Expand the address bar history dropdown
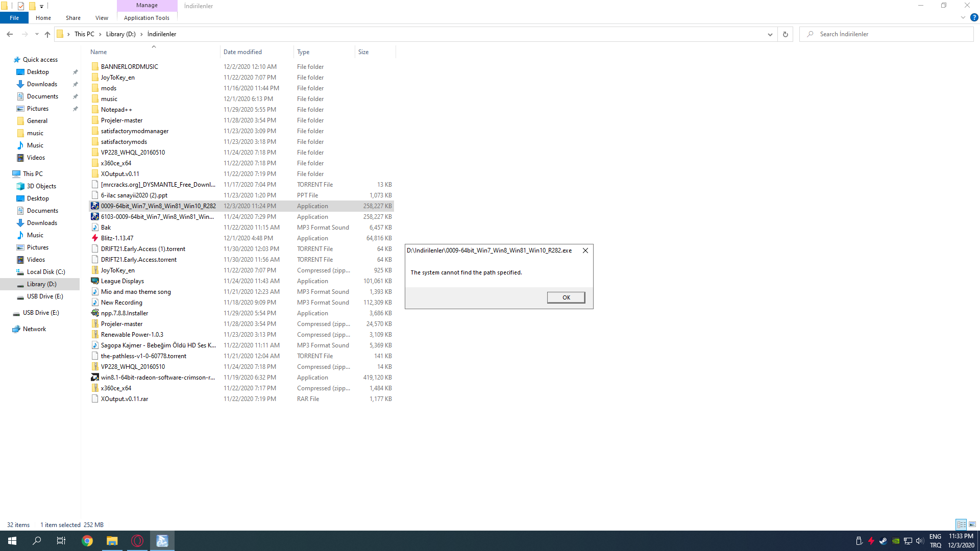The height and width of the screenshot is (551, 980). tap(770, 34)
